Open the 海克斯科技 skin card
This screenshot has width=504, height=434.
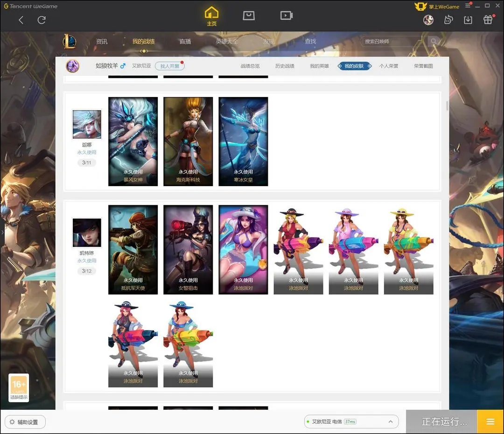coord(188,141)
